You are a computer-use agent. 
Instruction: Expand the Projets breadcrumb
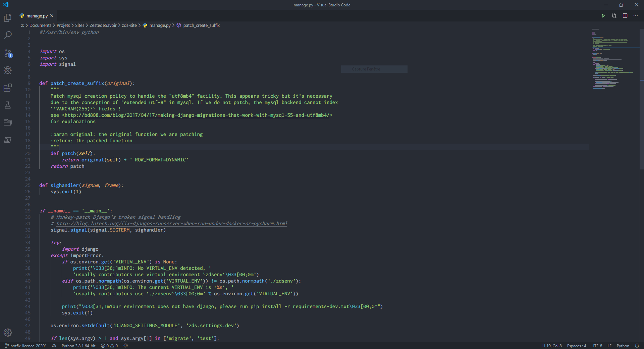[63, 25]
